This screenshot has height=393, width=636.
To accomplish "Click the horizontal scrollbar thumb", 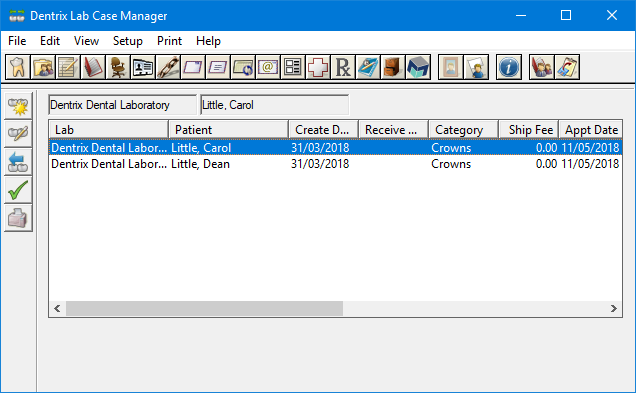I will tap(204, 309).
